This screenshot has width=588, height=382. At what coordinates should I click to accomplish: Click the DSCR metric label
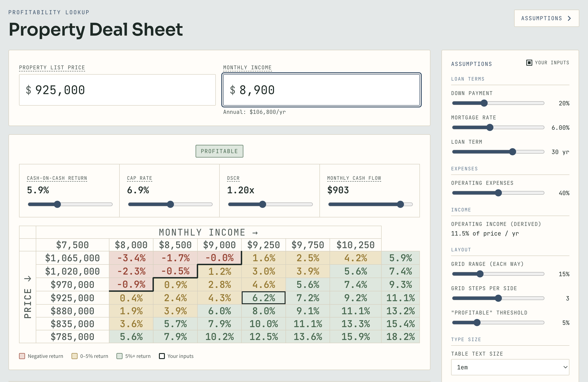point(233,178)
